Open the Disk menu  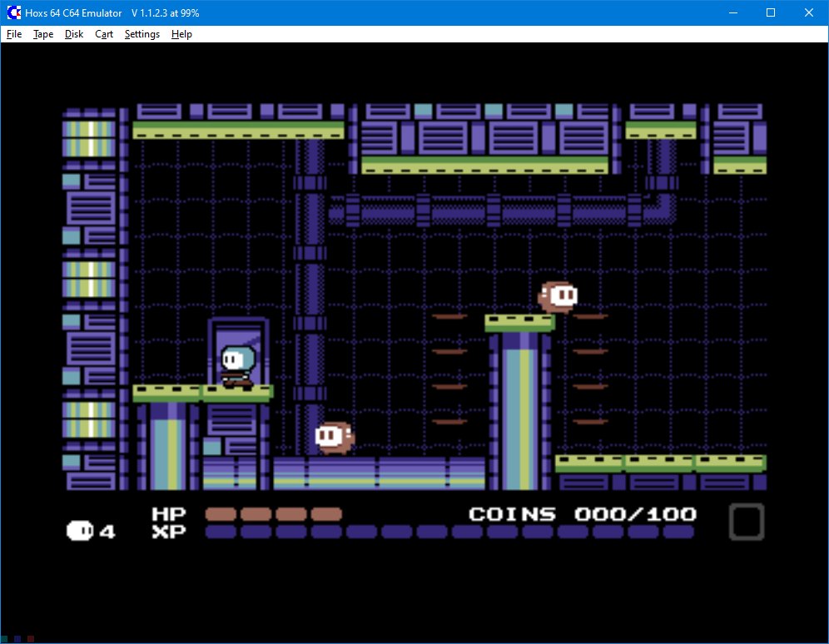[74, 34]
